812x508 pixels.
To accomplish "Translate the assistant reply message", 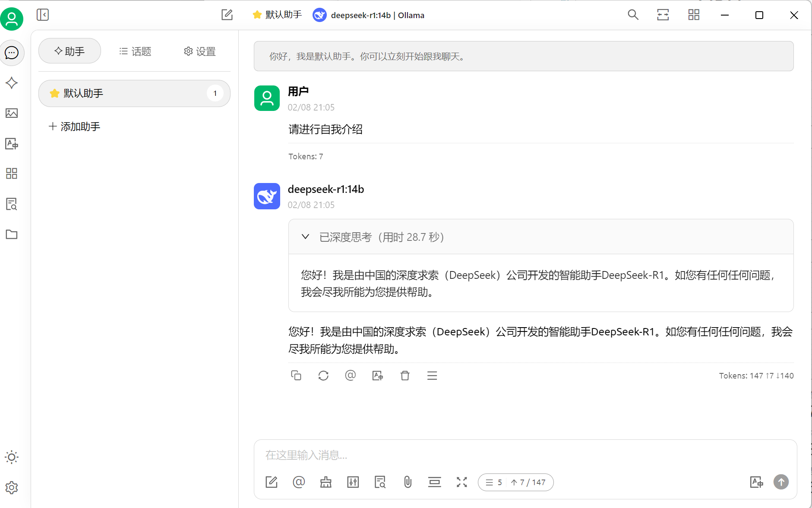I will (378, 375).
